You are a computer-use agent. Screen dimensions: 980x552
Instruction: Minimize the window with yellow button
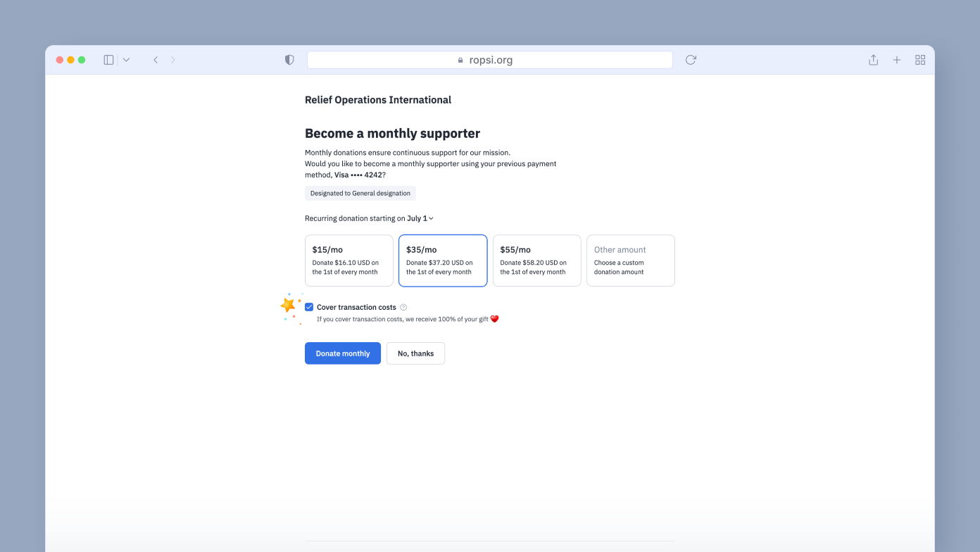click(x=70, y=60)
